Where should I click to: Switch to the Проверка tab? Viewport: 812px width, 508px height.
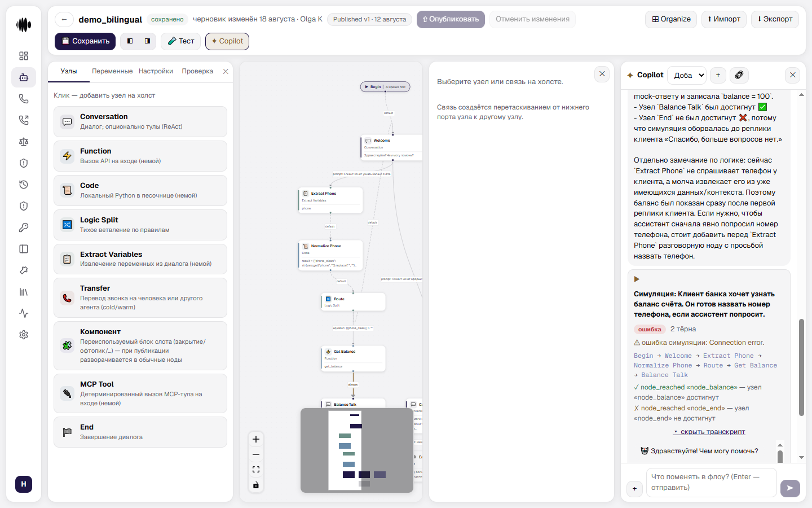coord(197,71)
